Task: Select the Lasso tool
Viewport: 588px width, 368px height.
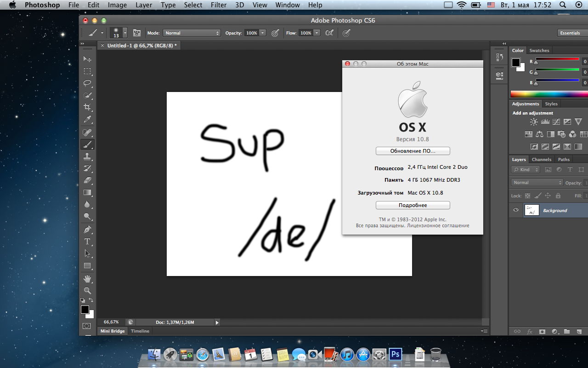Action: pyautogui.click(x=87, y=83)
